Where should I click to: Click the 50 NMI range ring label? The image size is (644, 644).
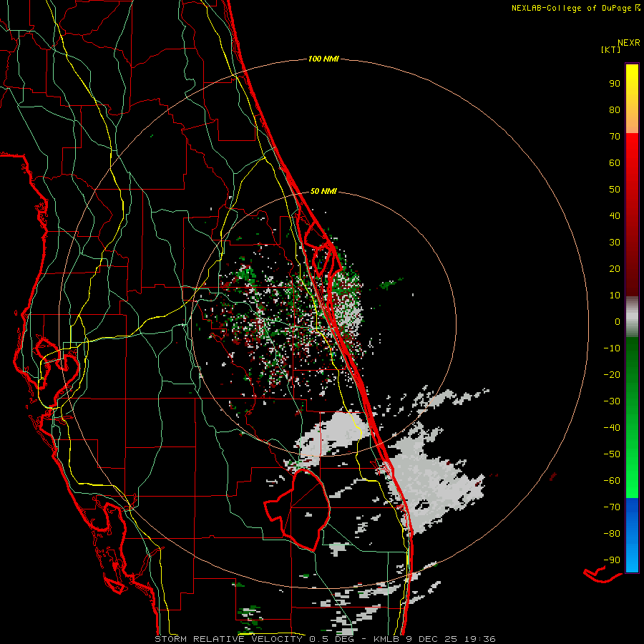[x=323, y=191]
